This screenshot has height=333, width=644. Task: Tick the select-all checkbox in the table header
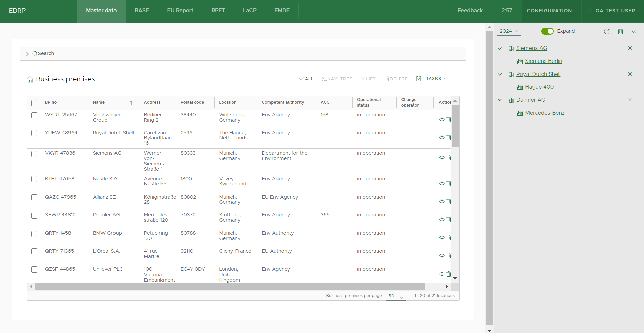[x=34, y=103]
